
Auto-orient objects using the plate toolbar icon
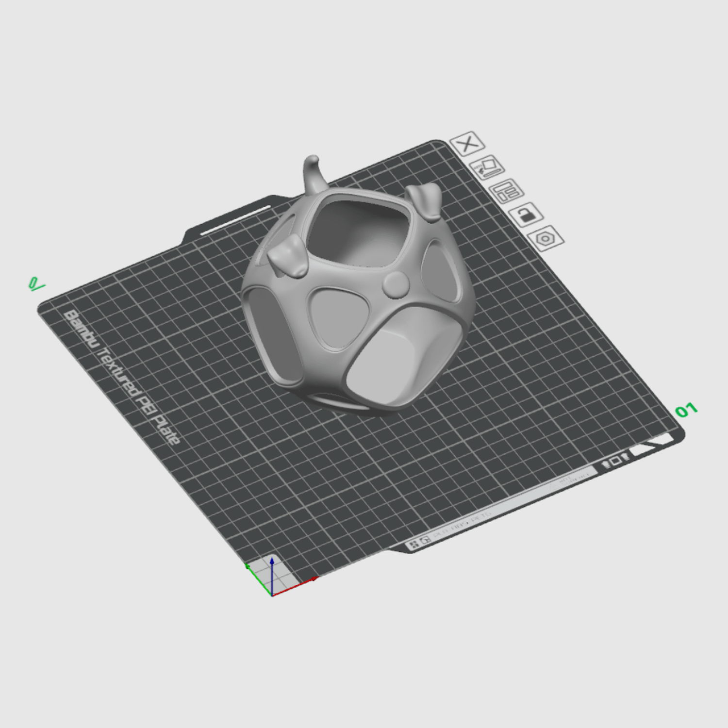487,167
